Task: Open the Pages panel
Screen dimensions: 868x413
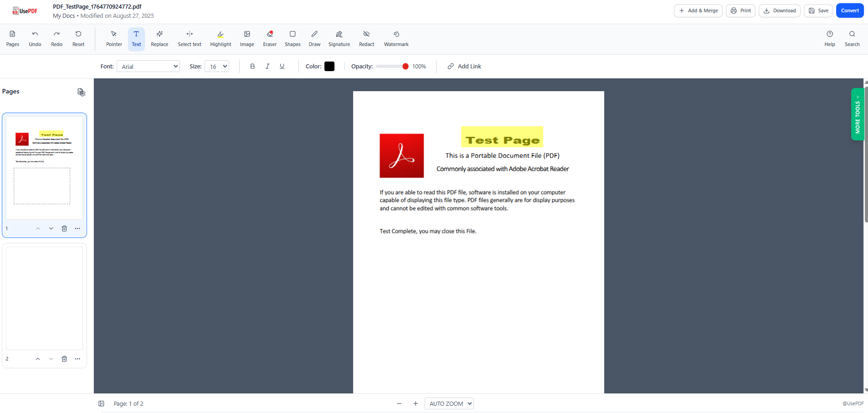Action: tap(12, 38)
